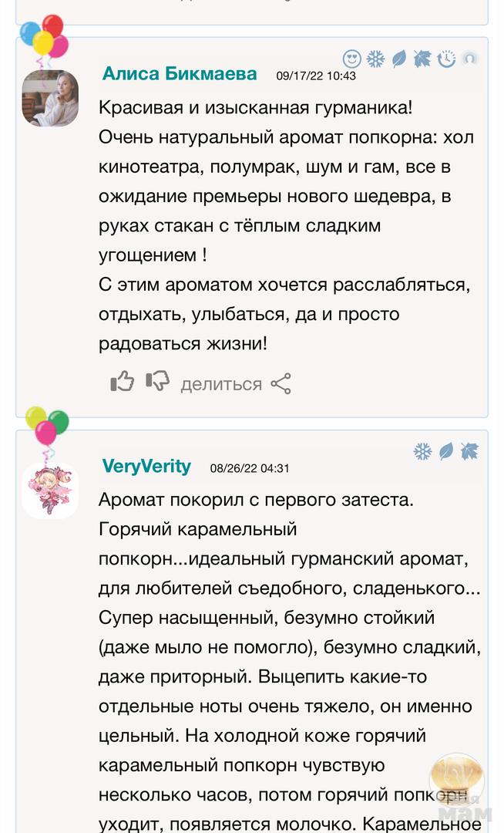Screen dimensions: 504x833
Task: Click Алиса Бикмаева's avatar photo
Action: [x=50, y=98]
